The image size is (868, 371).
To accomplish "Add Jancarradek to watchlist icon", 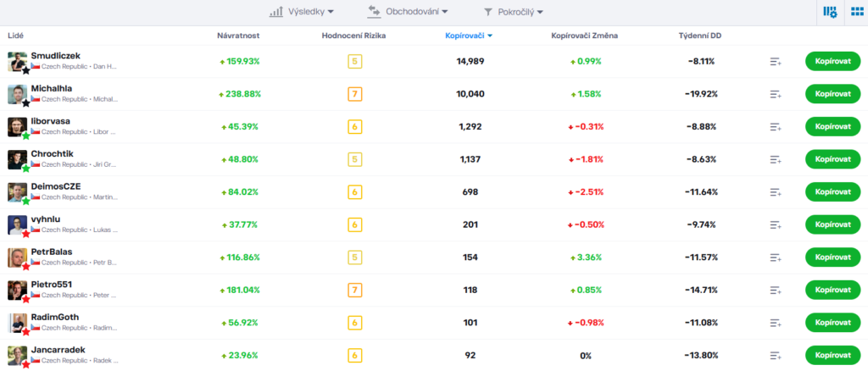I will pyautogui.click(x=776, y=356).
